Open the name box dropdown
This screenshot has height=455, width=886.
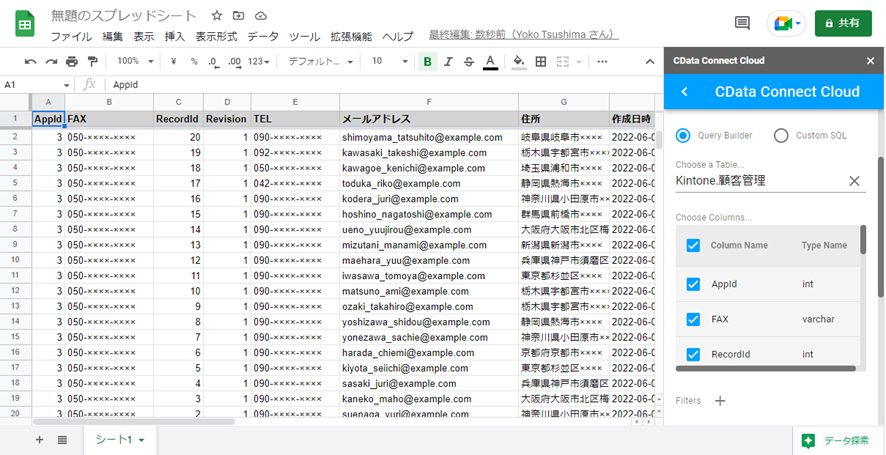(67, 85)
